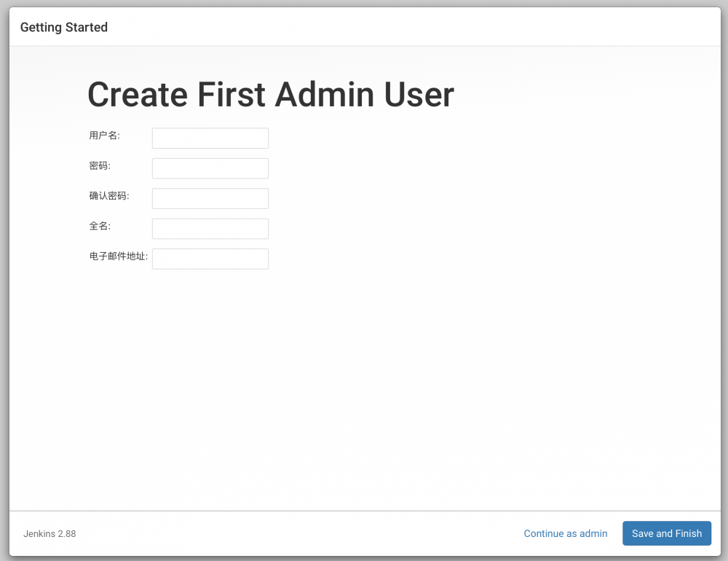Click the empty email box beside 电子邮件地址
728x561 pixels.
tap(210, 259)
